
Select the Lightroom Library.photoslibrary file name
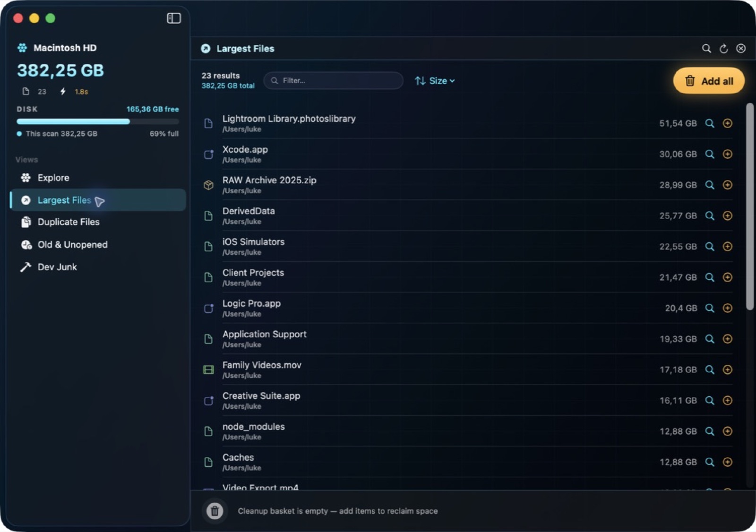[x=289, y=119]
